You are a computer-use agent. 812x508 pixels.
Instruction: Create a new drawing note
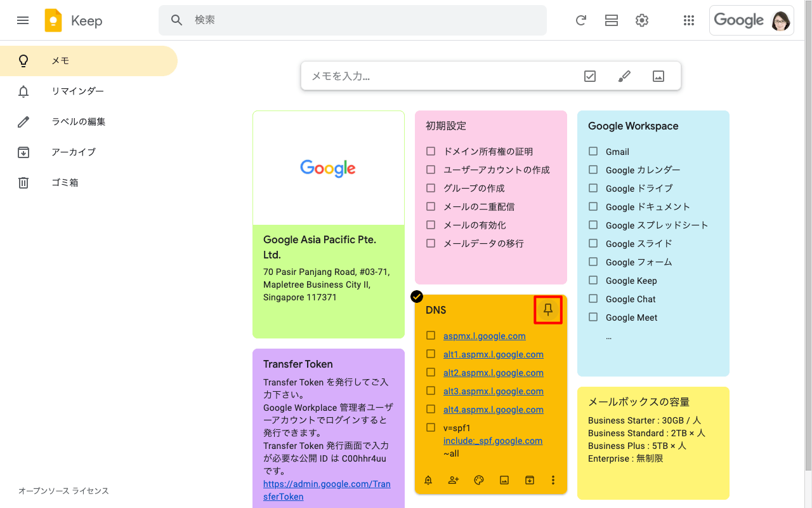[x=624, y=76]
